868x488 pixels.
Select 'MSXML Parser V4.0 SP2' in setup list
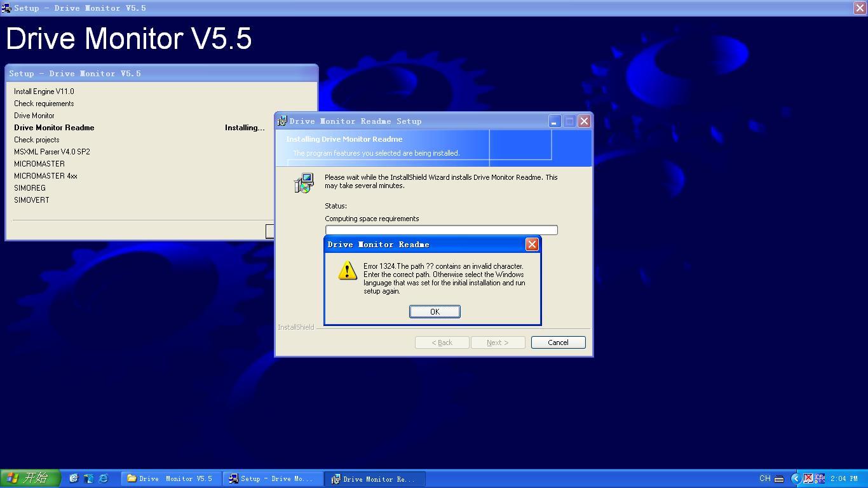coord(52,152)
